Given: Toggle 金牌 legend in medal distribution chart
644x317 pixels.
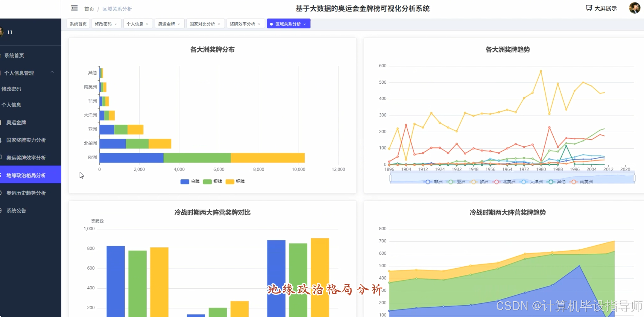Looking at the screenshot, I should pos(190,181).
